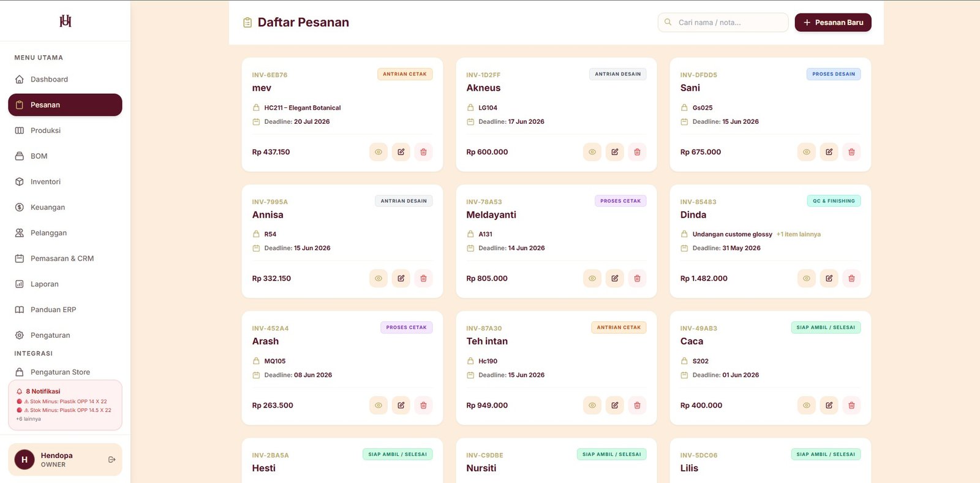Edit the Sani order
980x483 pixels.
click(x=829, y=152)
